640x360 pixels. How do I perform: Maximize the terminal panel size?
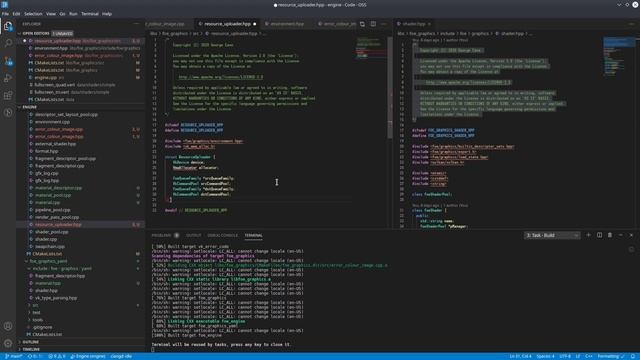click(x=620, y=235)
